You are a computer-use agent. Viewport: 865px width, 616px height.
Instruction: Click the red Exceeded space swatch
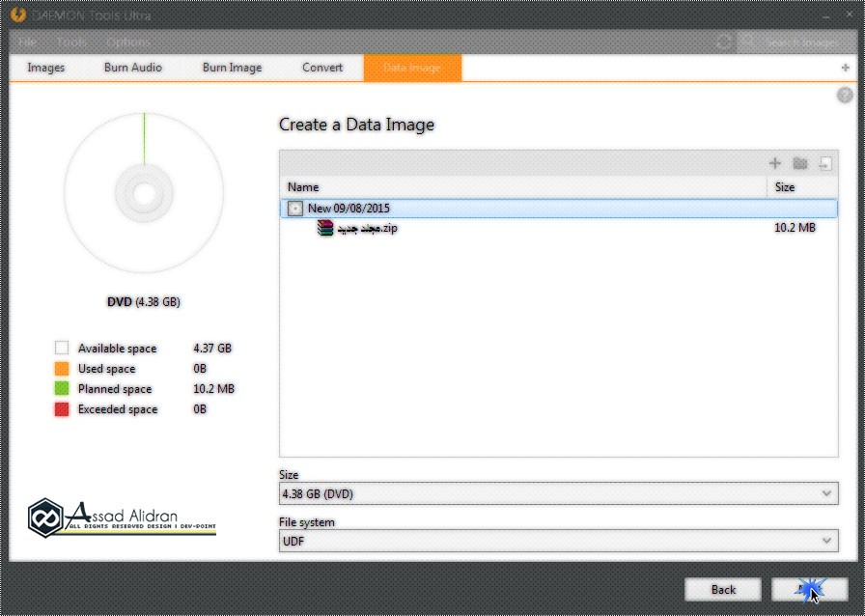[x=62, y=409]
